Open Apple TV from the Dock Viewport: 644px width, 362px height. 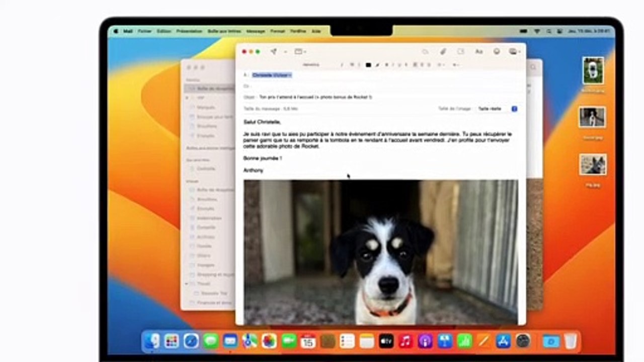click(386, 341)
